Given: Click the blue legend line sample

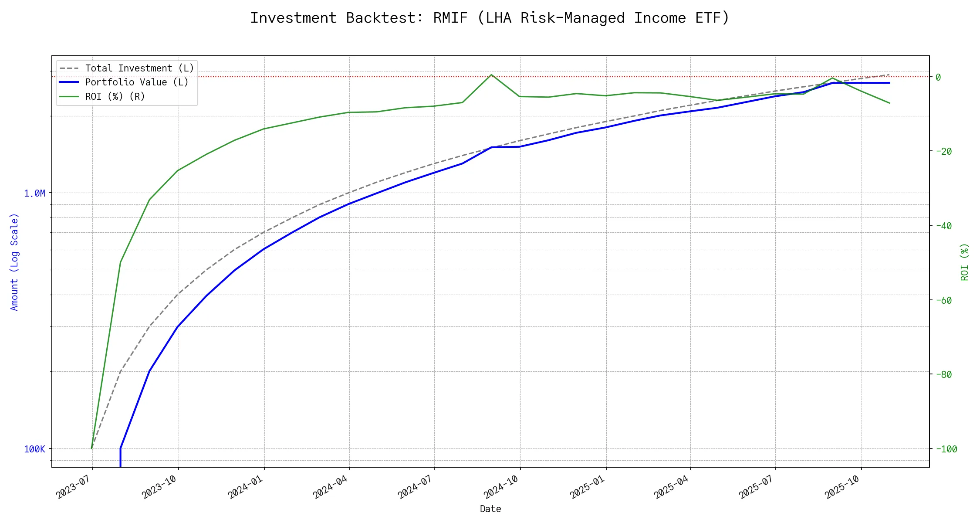Looking at the screenshot, I should point(69,82).
